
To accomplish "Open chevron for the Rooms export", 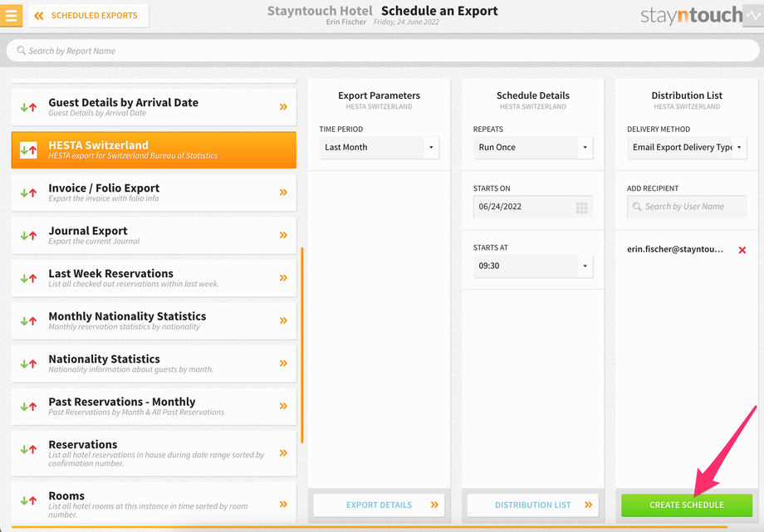I will click(283, 505).
